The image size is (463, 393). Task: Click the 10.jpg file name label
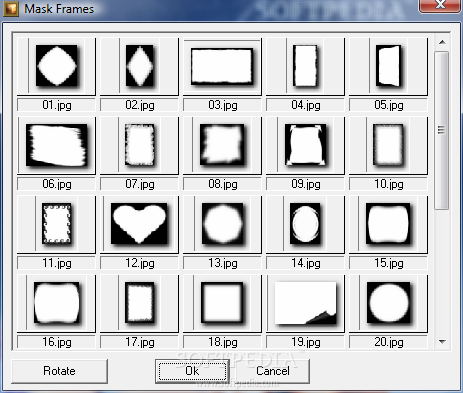point(388,184)
